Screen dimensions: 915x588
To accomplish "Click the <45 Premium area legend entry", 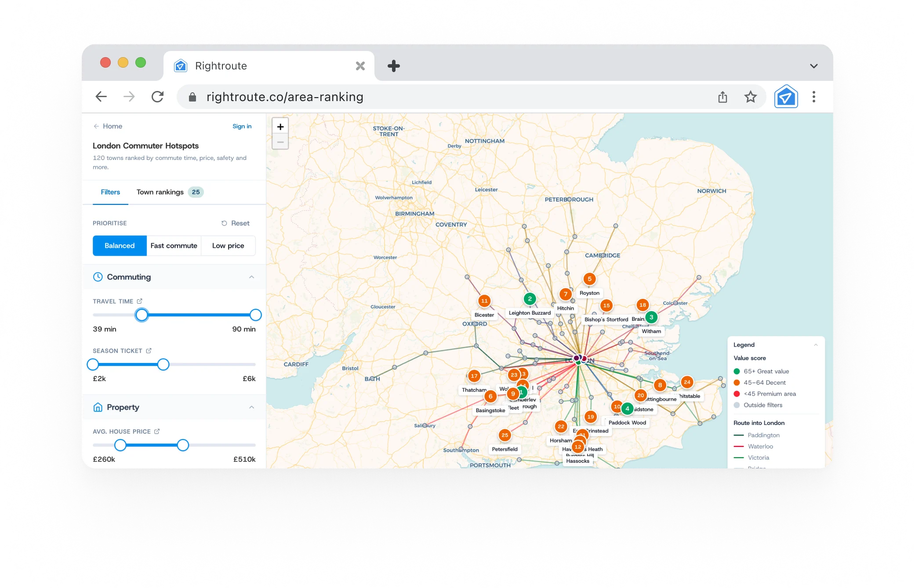I will tap(765, 394).
